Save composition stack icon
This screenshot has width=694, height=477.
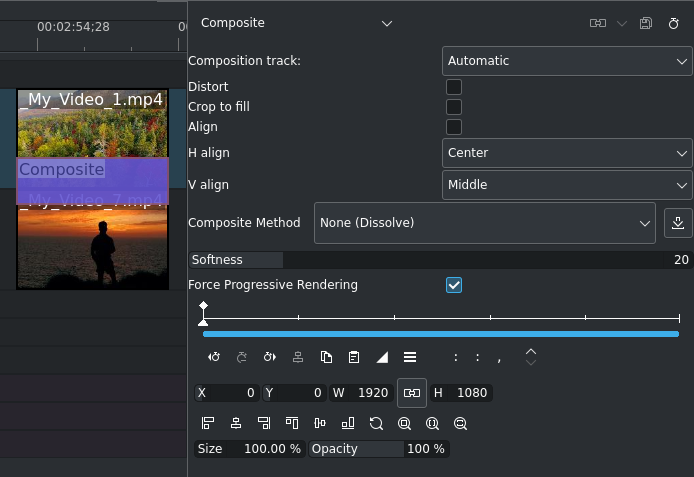click(646, 23)
